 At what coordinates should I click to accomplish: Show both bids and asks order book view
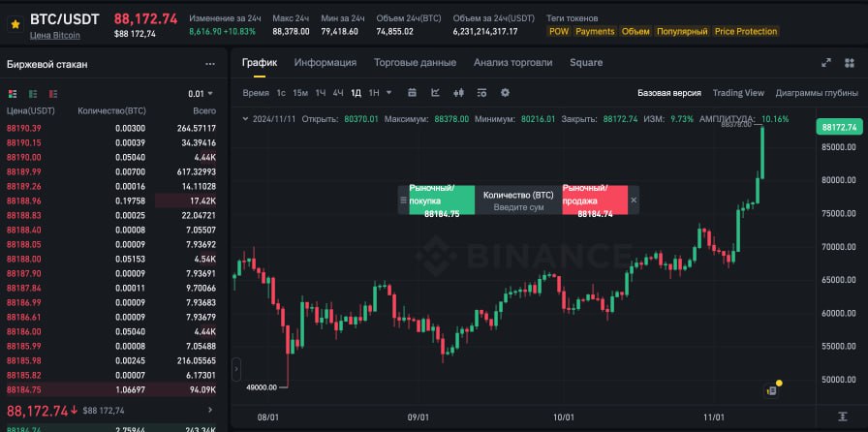tap(13, 94)
